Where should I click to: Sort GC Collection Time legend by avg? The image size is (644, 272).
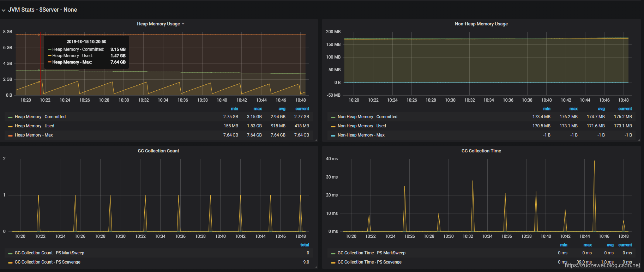(x=610, y=245)
